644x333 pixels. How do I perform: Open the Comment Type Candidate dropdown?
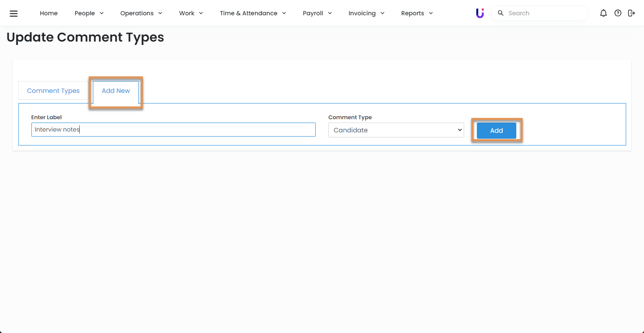(396, 130)
